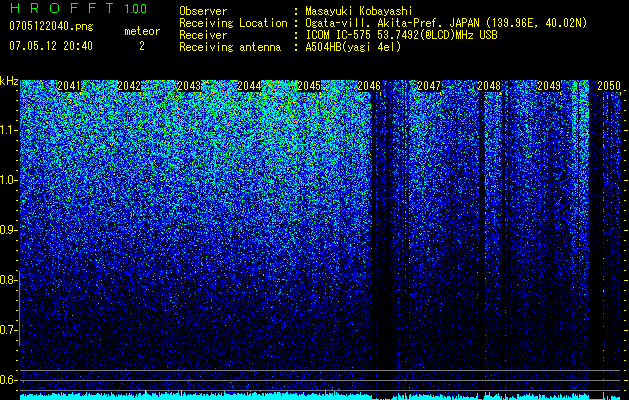Click the 2048 time marker
The height and width of the screenshot is (400, 629).
489,86
